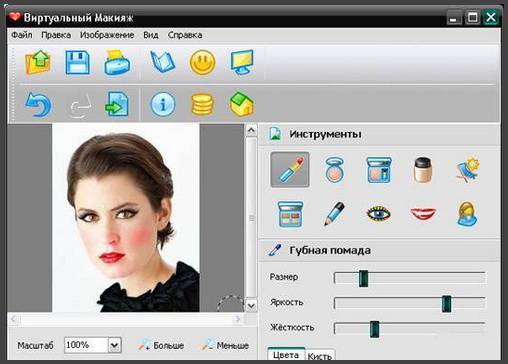Viewport: 508px width, 364px height.
Task: Choose the eye shadow palette tool
Action: coord(290,214)
